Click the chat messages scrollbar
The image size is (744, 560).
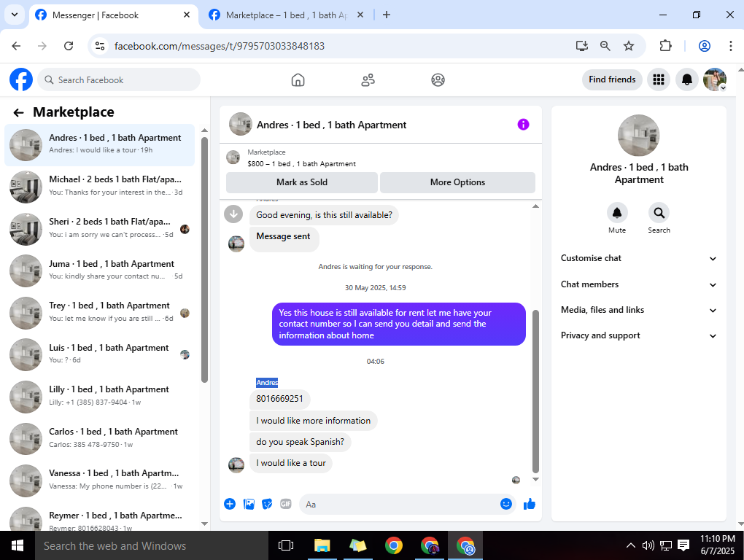[535, 391]
